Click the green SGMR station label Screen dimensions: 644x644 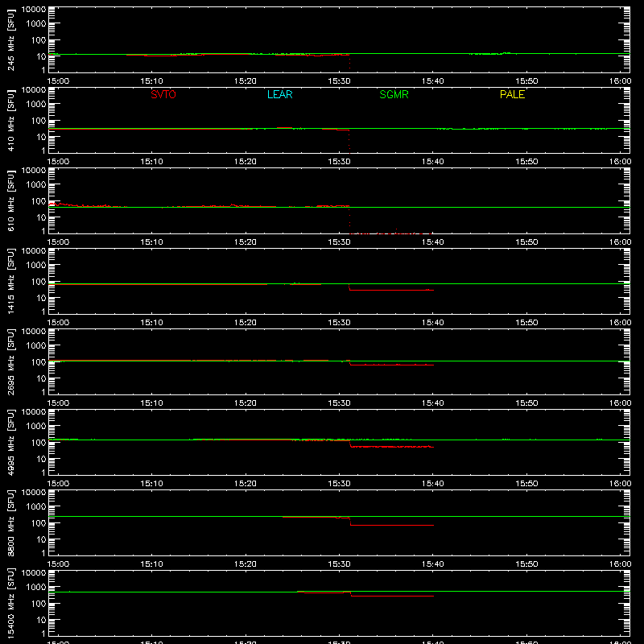[394, 94]
